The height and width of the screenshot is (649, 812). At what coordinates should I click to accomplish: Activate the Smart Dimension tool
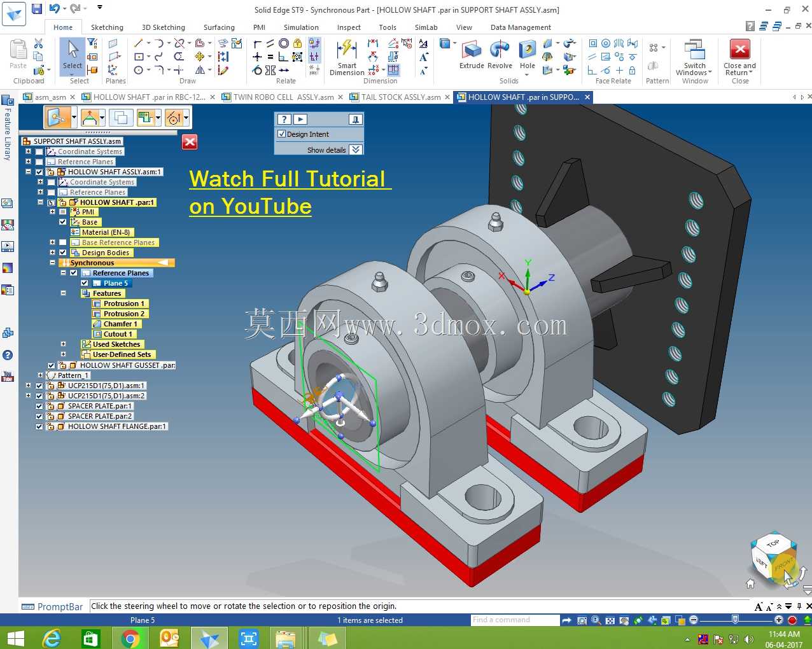tap(347, 57)
